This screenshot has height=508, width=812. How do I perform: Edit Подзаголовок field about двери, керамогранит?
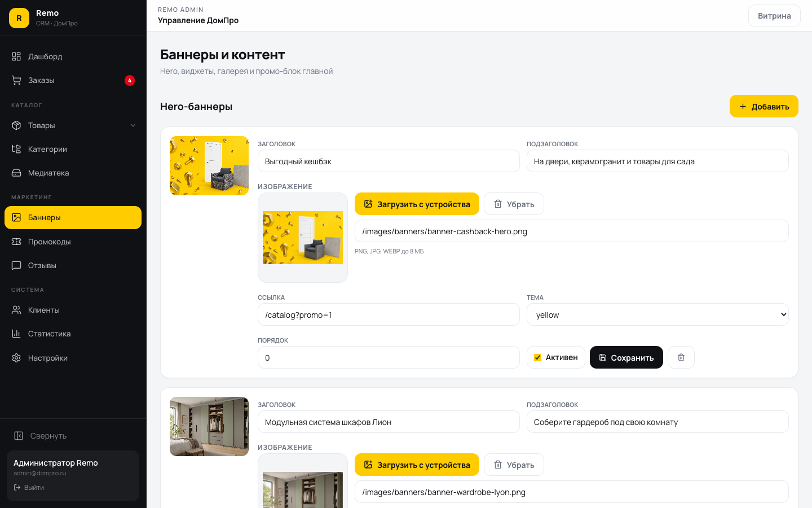[657, 161]
